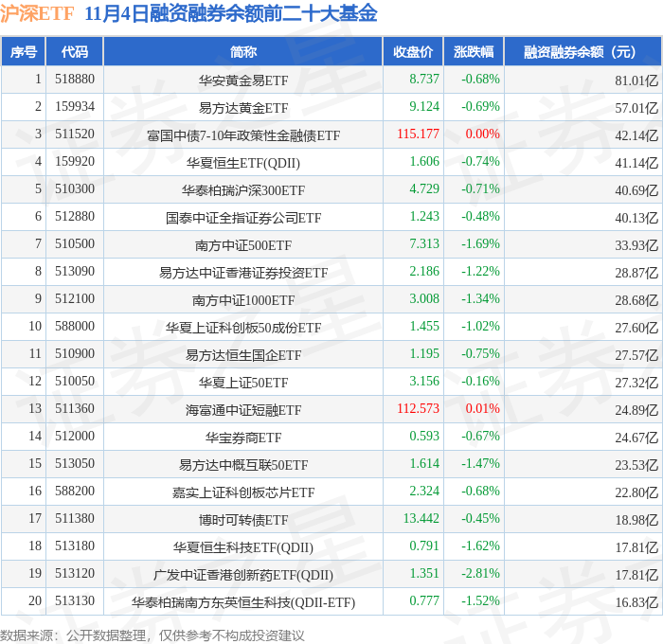Click the balance value 16.83亿

(x=636, y=602)
